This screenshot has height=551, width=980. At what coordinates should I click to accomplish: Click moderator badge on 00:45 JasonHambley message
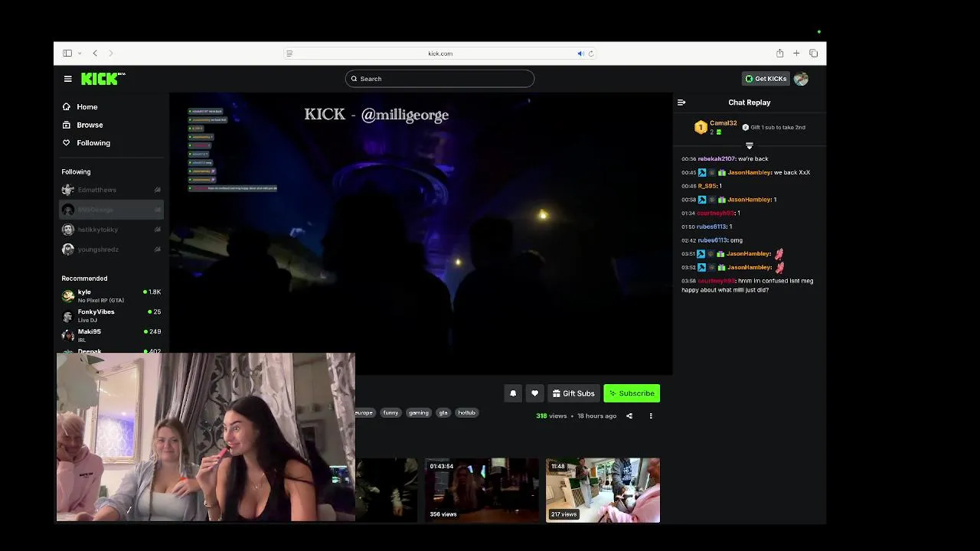701,173
